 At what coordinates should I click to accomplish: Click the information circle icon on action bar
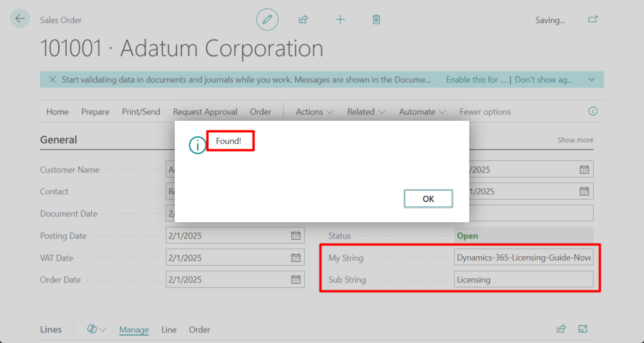pyautogui.click(x=592, y=111)
